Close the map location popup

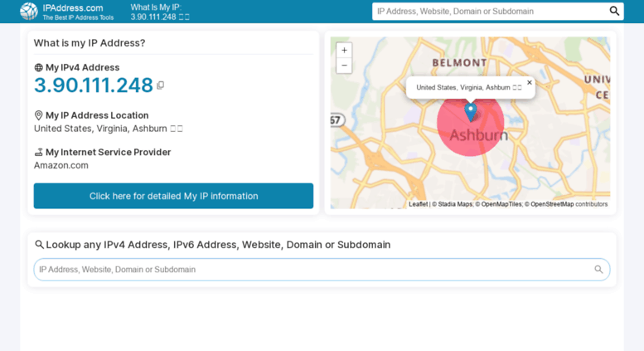(x=530, y=83)
